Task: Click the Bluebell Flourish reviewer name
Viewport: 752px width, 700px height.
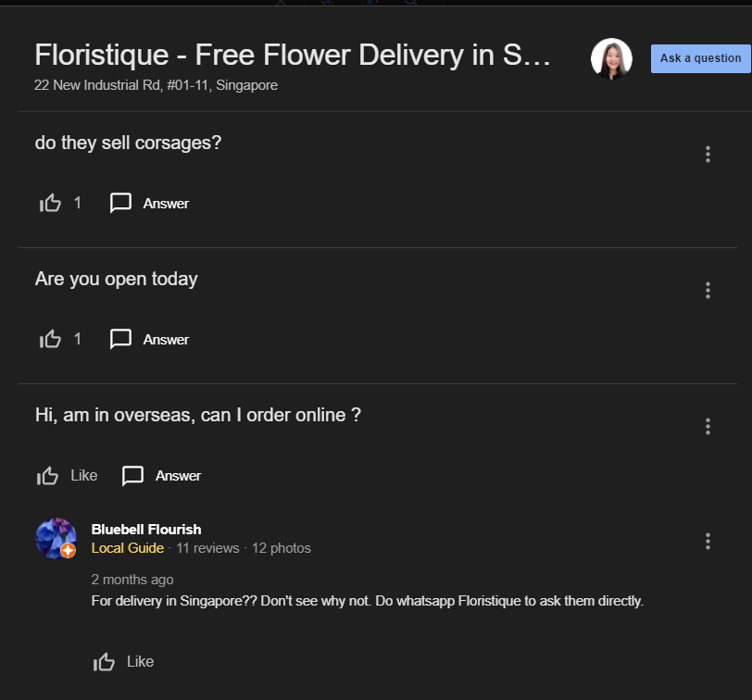Action: point(146,530)
